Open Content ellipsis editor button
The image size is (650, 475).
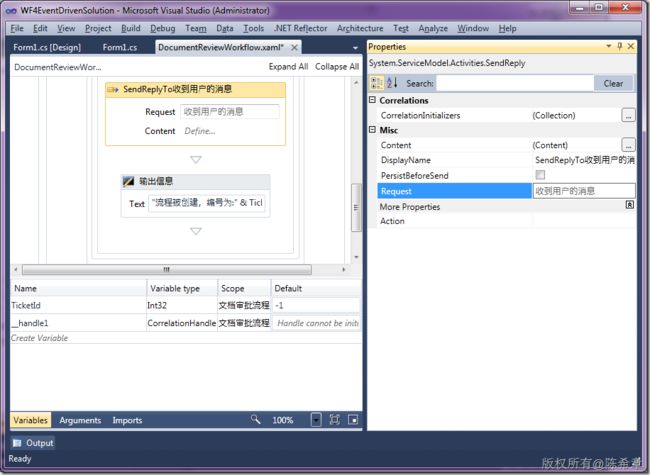click(628, 145)
